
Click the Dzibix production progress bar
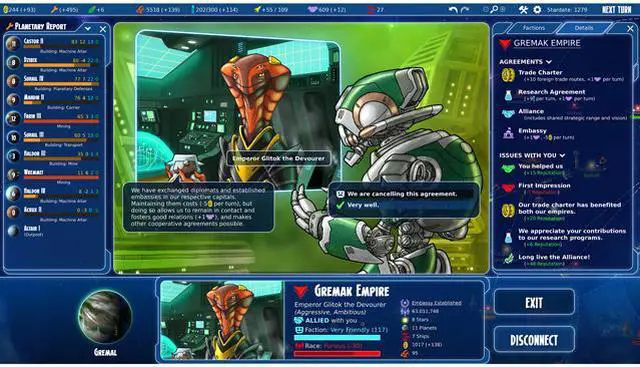coord(61,65)
